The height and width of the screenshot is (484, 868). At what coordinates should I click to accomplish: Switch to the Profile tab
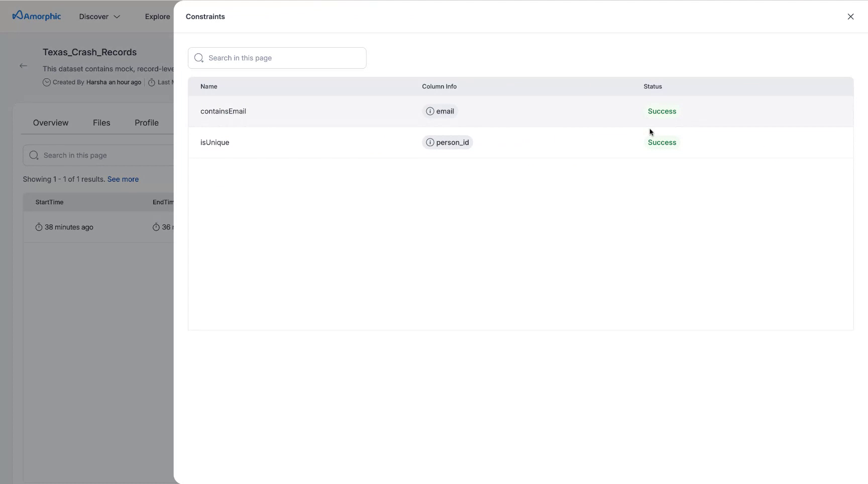[146, 123]
